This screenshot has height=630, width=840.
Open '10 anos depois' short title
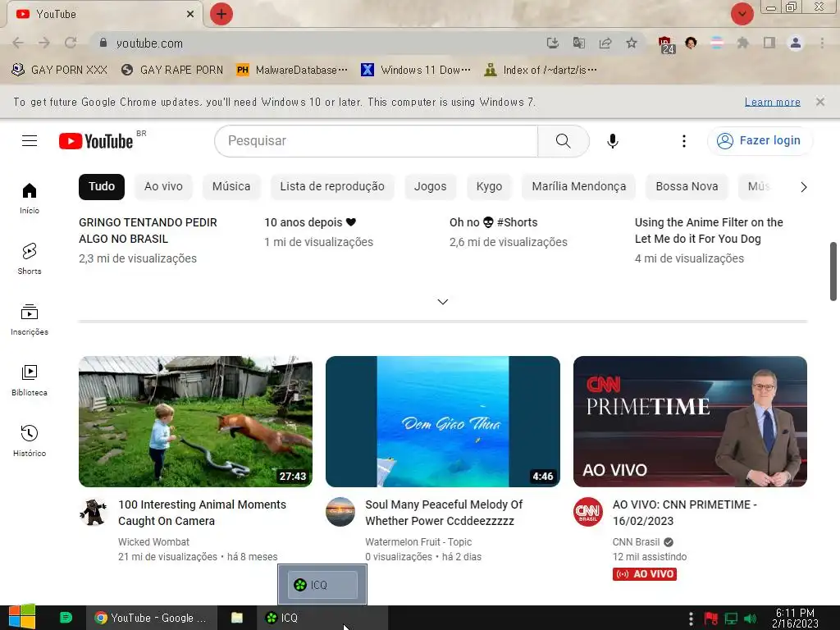tap(310, 222)
